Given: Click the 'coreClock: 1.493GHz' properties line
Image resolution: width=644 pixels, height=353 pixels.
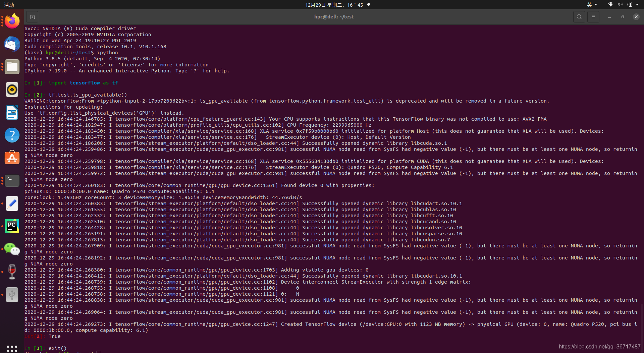Looking at the screenshot, I should coord(163,197).
